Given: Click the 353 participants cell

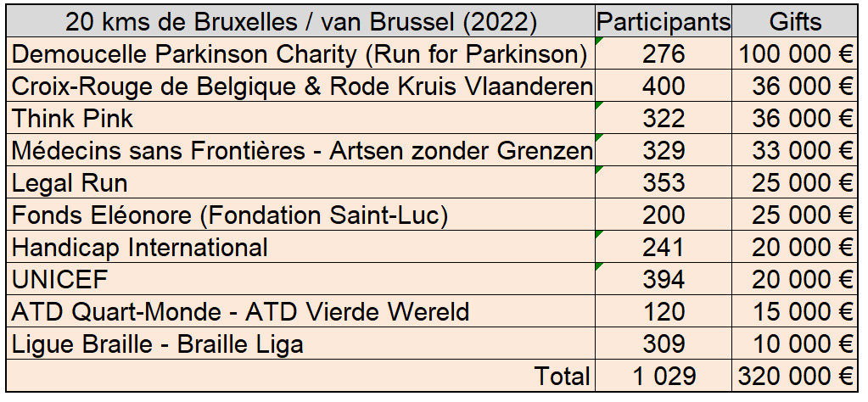Looking at the screenshot, I should point(664,182).
